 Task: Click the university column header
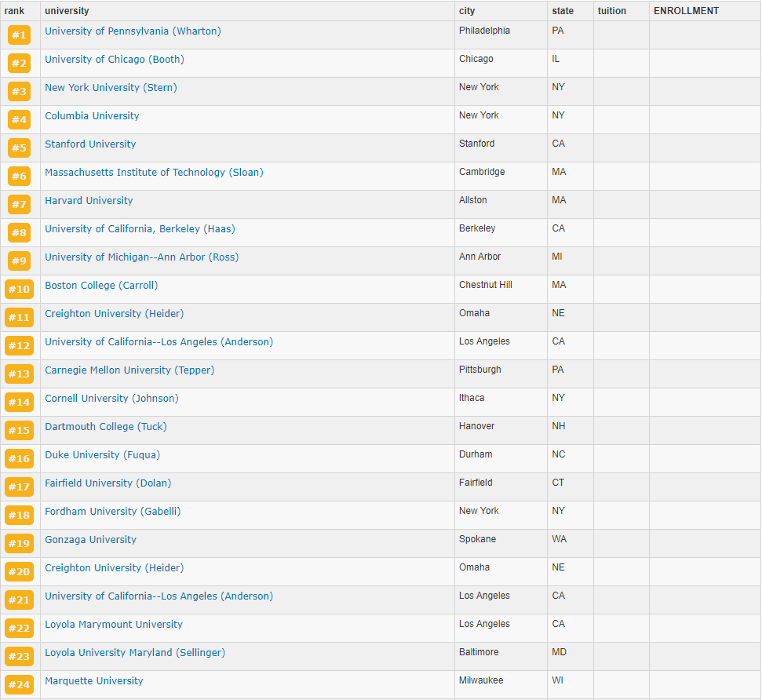pos(67,11)
